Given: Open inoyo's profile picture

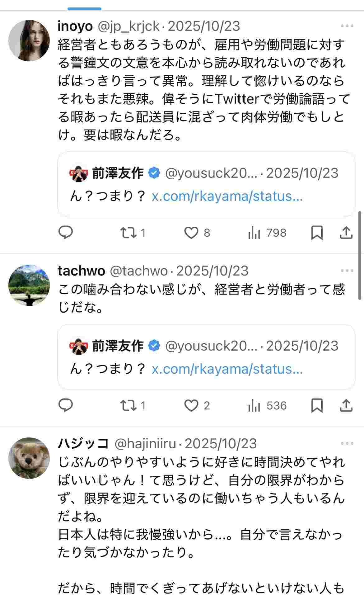Looking at the screenshot, I should (x=29, y=40).
